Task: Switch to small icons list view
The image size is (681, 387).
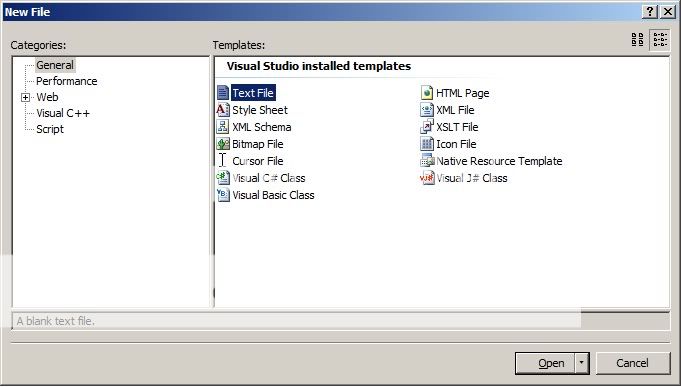Action: 660,40
